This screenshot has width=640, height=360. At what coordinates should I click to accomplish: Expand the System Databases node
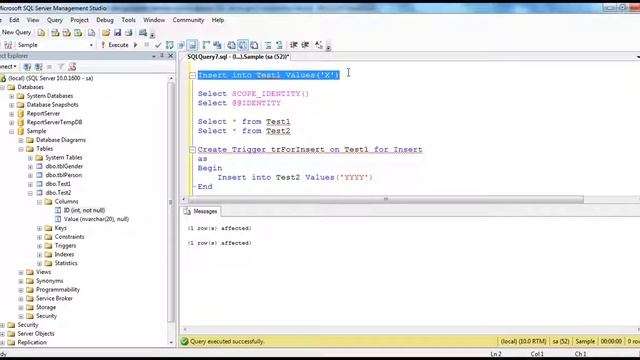11,96
